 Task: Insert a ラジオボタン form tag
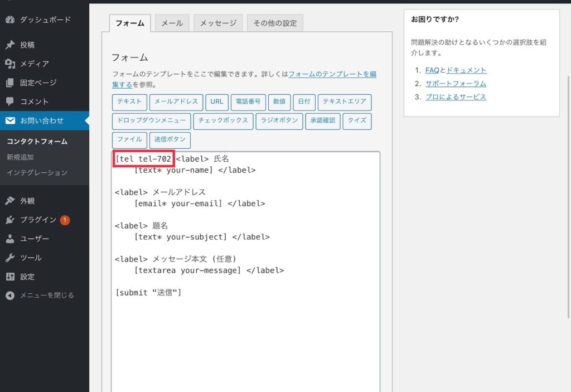point(279,121)
